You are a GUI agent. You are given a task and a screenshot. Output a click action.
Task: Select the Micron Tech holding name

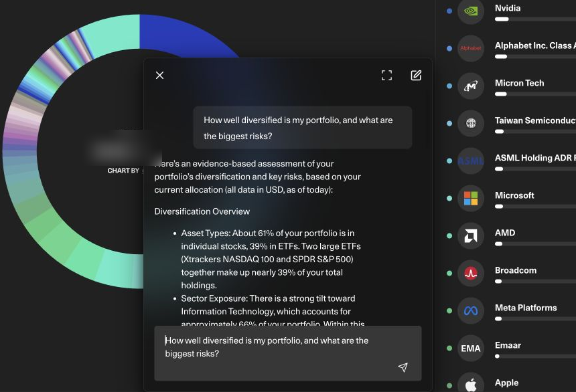[519, 83]
